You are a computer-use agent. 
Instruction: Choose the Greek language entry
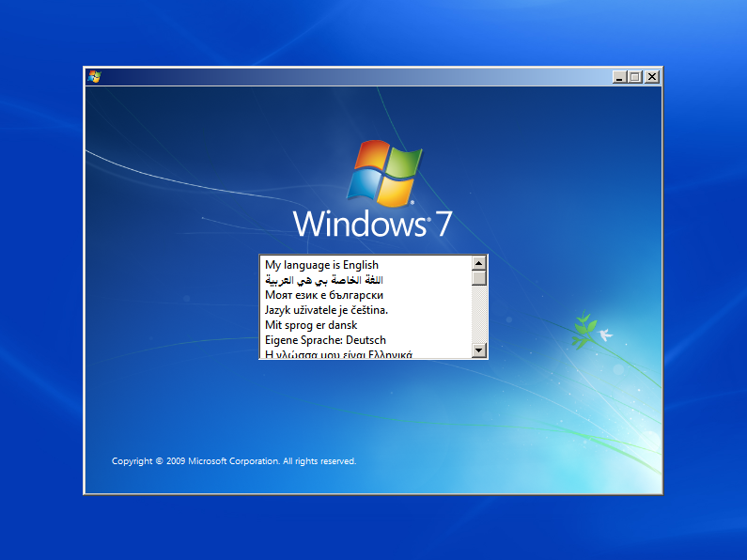tap(366, 353)
